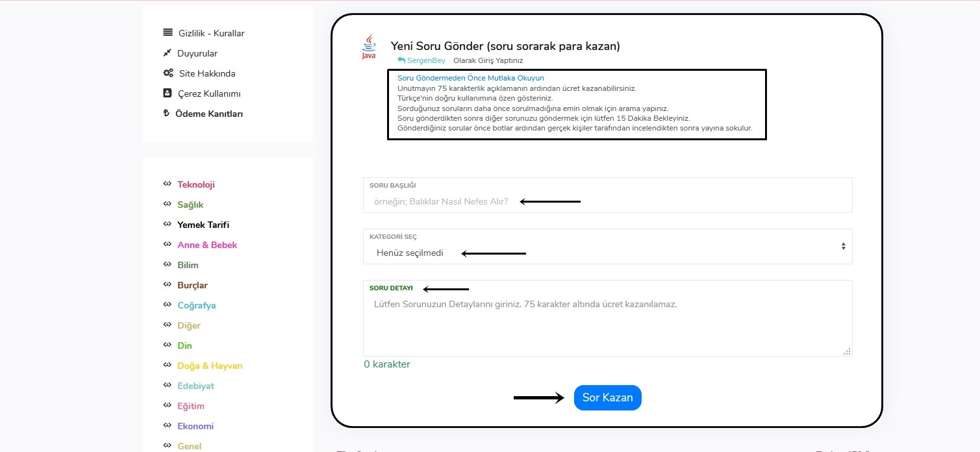
Task: Click the list icon beside Gizlilik - Kurallar
Action: click(168, 32)
